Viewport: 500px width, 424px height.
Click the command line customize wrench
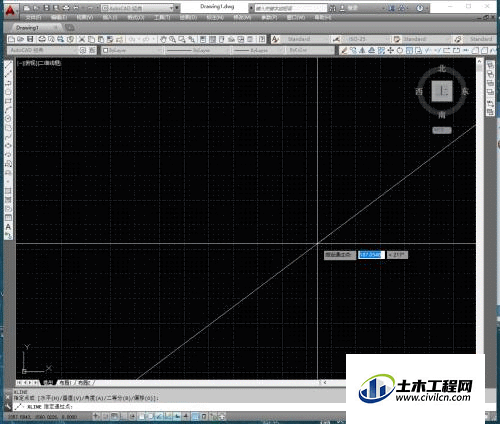click(8, 407)
